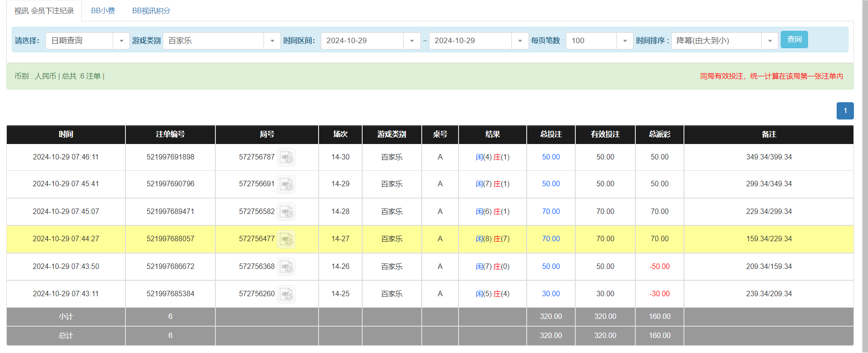Viewport: 868px width, 353px height.
Task: Open video replay icon for round 572756477
Action: point(286,239)
